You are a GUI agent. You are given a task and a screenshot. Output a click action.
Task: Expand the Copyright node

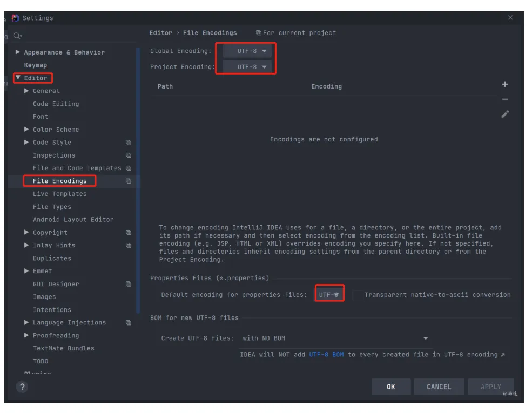[x=26, y=232]
